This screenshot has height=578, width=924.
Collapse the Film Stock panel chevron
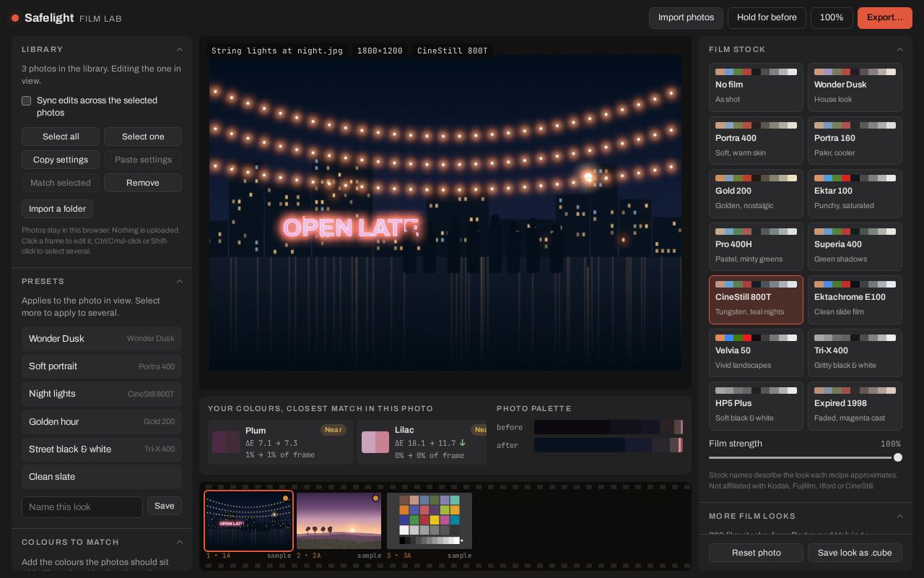(x=899, y=49)
